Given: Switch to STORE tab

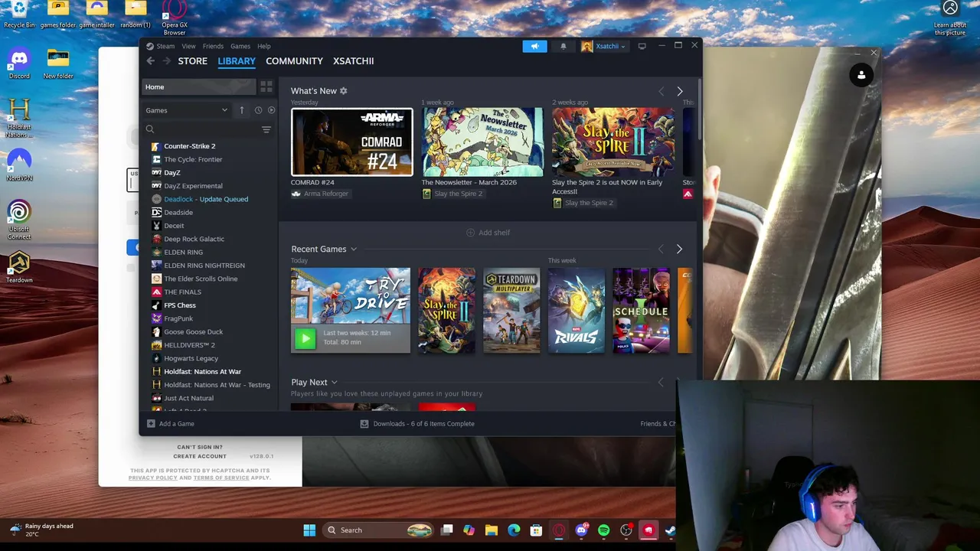Looking at the screenshot, I should click(x=193, y=61).
